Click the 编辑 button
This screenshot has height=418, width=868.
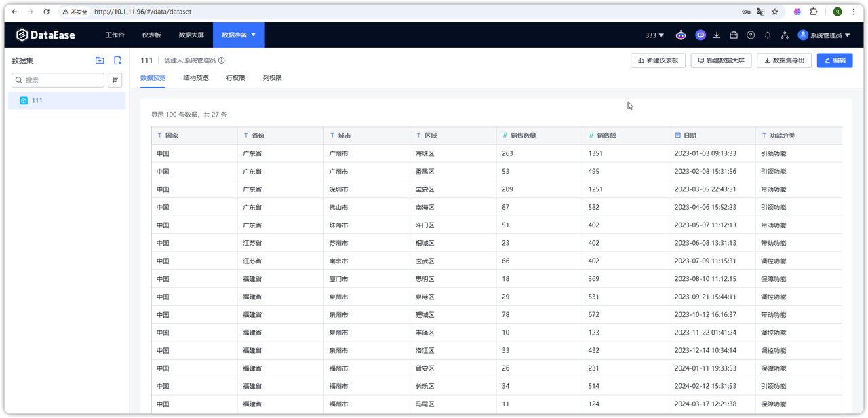834,60
